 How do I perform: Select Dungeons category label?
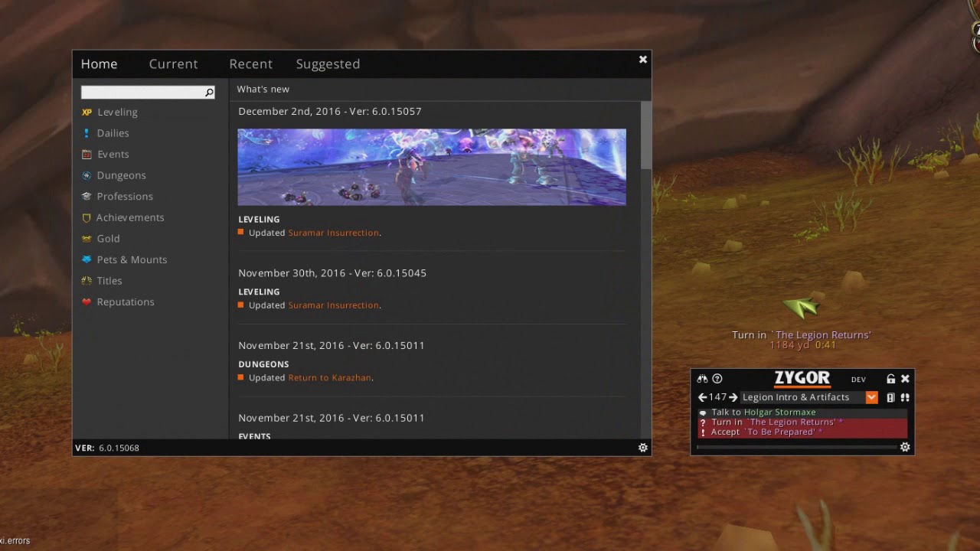click(x=121, y=175)
